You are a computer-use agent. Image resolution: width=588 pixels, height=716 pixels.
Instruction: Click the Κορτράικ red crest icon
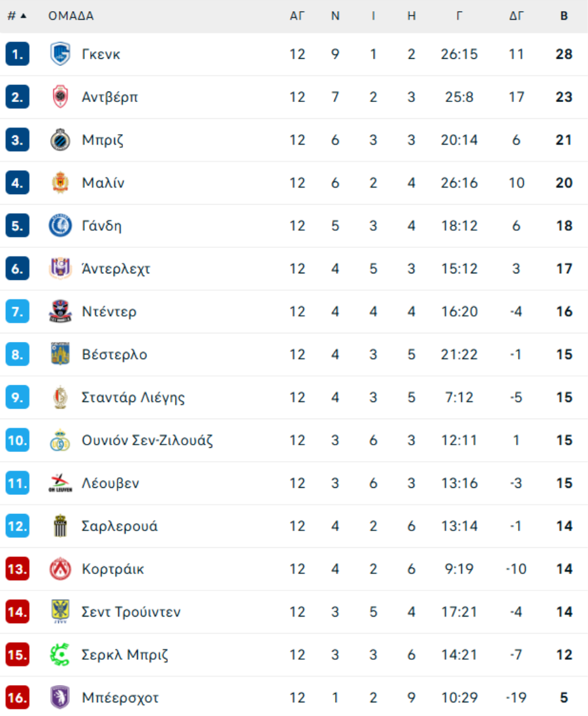click(59, 569)
